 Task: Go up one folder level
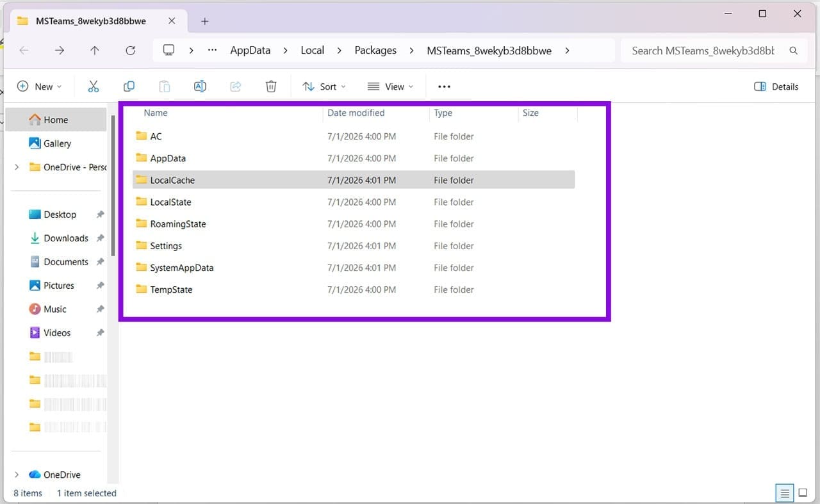coord(95,51)
